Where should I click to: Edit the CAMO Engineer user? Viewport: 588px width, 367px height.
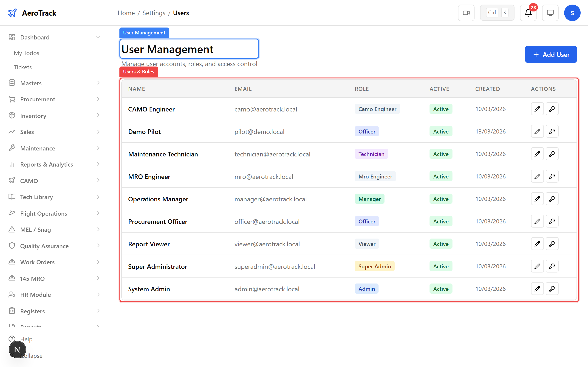click(x=537, y=109)
